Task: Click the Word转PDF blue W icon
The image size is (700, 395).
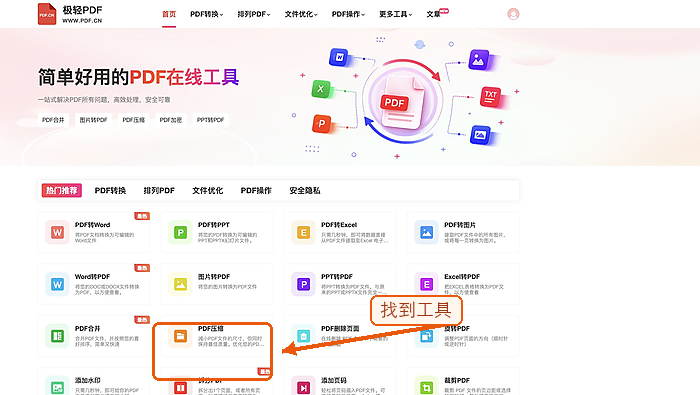Action: (x=57, y=284)
